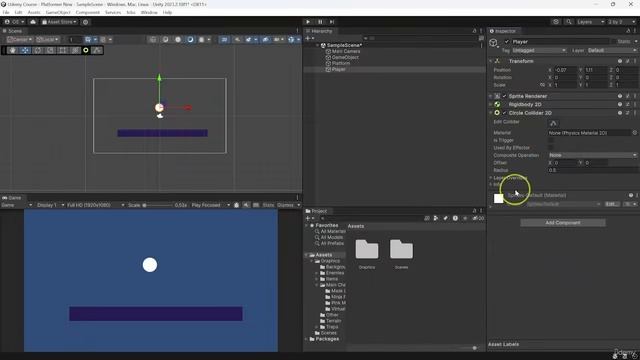Expand the Rigidbody 2D component
Viewport: 640px width, 360px height.
[491, 104]
